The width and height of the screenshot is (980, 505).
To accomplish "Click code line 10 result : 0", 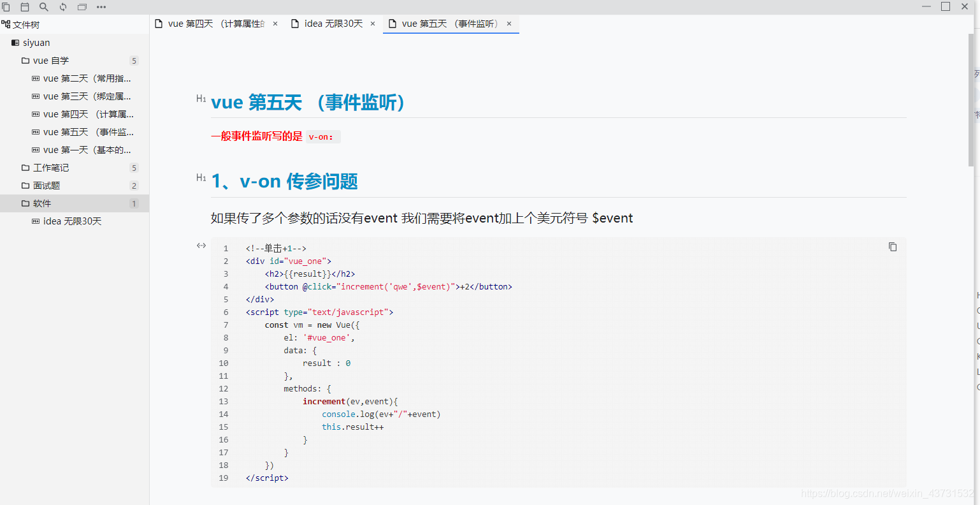I will pos(327,363).
